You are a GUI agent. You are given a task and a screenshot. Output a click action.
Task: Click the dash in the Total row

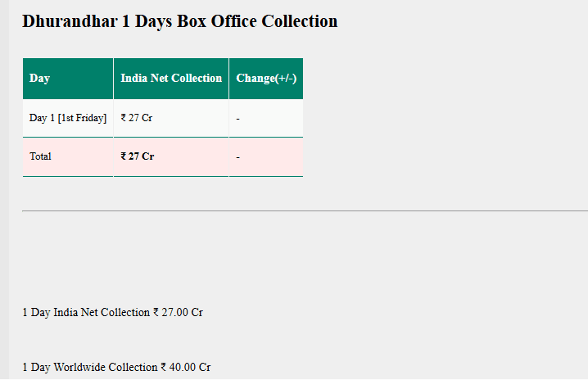(237, 157)
